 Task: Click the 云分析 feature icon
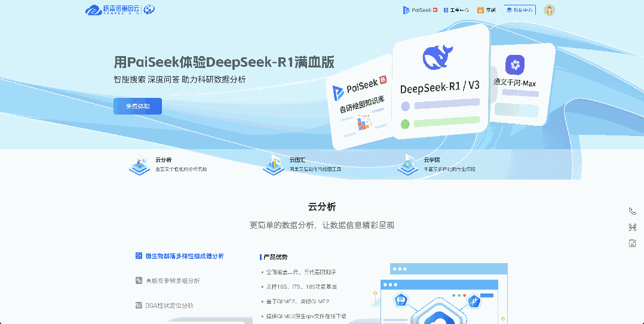point(139,164)
